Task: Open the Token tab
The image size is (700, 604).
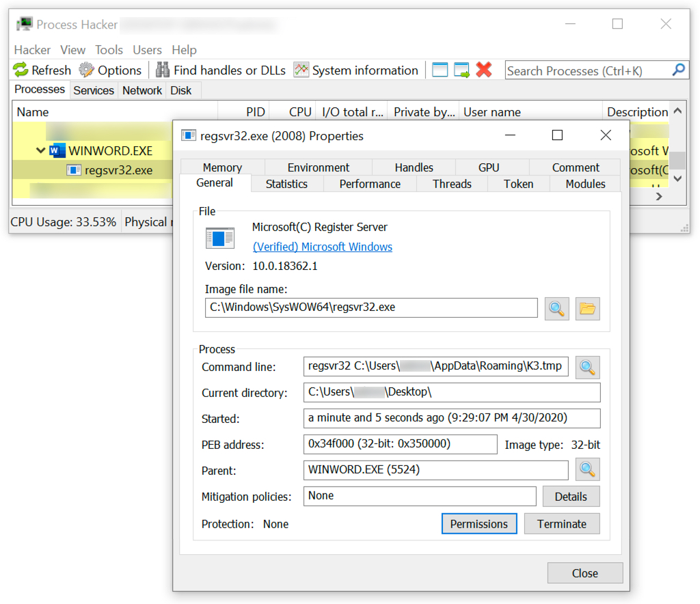Action: (x=518, y=184)
